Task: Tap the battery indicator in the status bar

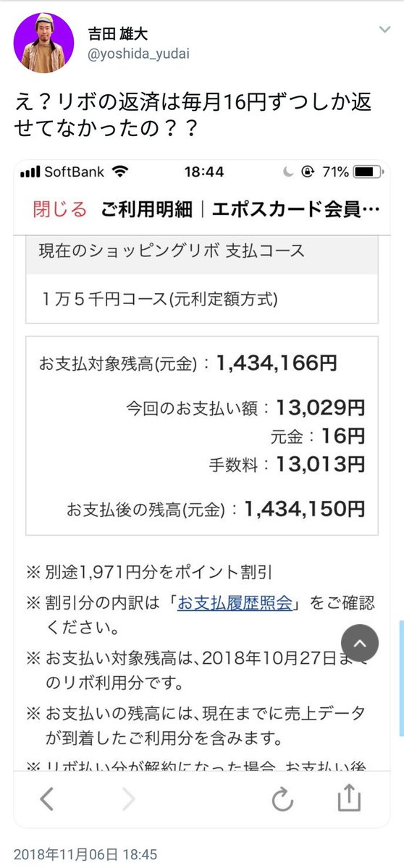Action: [368, 172]
